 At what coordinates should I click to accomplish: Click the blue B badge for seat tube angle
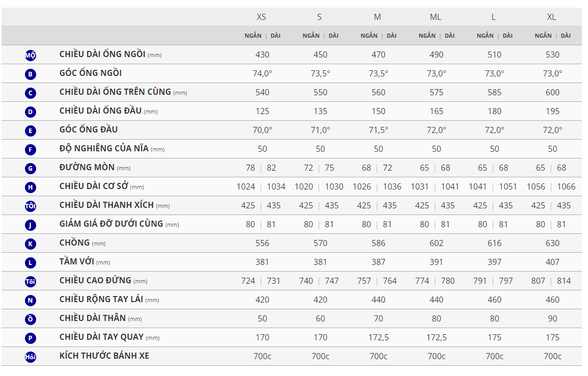(x=31, y=74)
